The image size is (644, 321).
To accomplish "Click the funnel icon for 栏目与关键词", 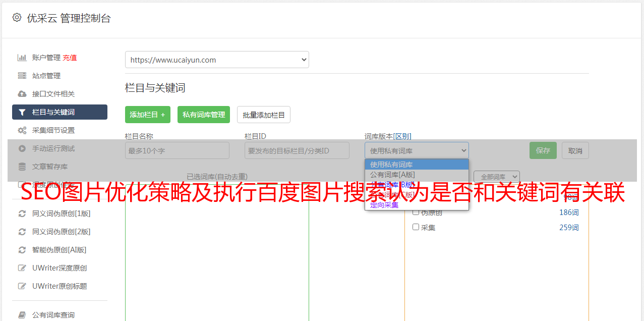I will click(22, 112).
